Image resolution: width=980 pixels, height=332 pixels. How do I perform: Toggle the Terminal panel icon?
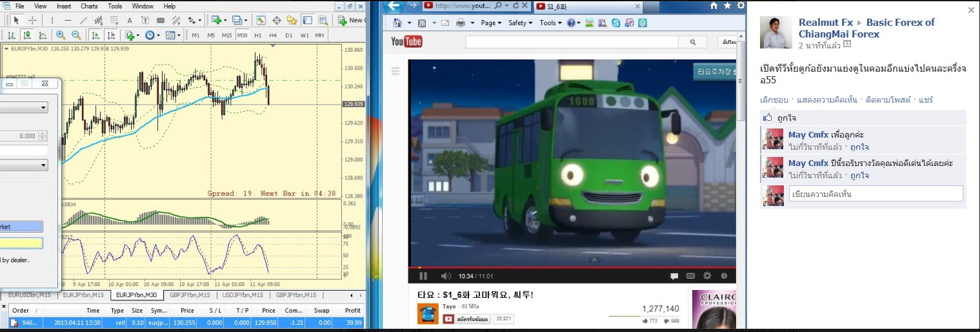[307, 21]
